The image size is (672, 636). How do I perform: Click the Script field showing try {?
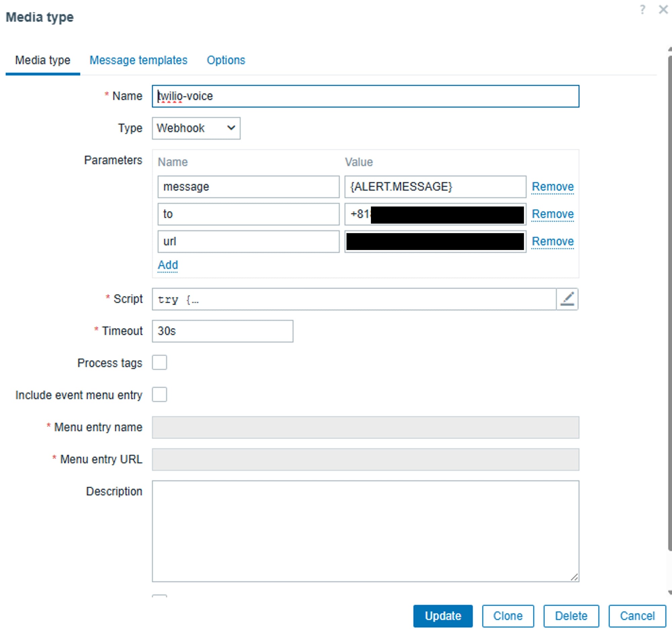[354, 299]
